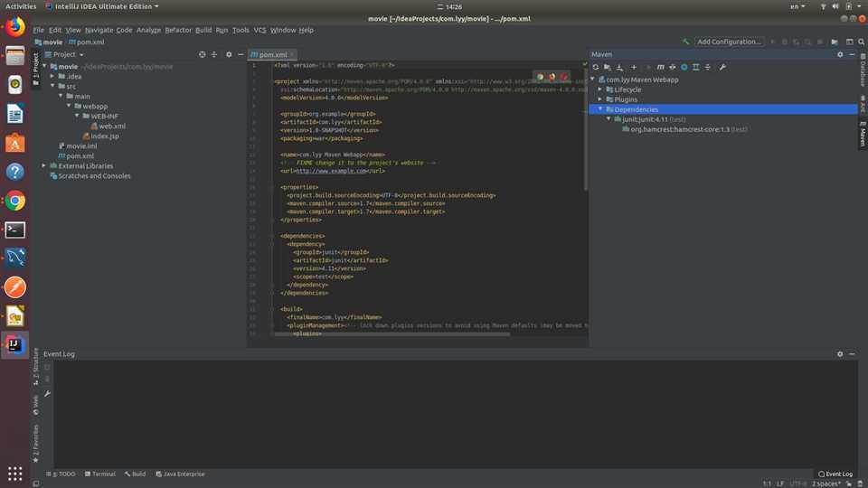Open the TODO tool window

(61, 474)
